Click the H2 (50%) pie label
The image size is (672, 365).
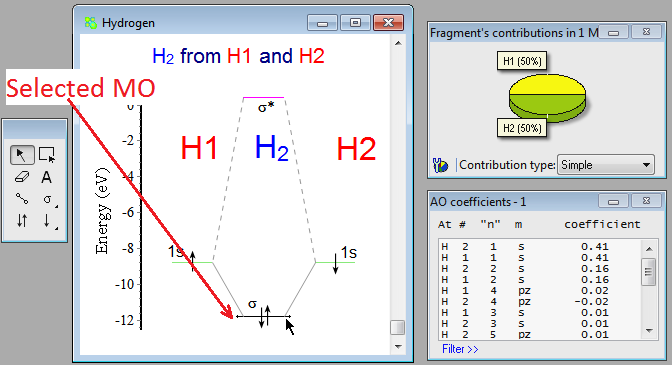[x=522, y=128]
